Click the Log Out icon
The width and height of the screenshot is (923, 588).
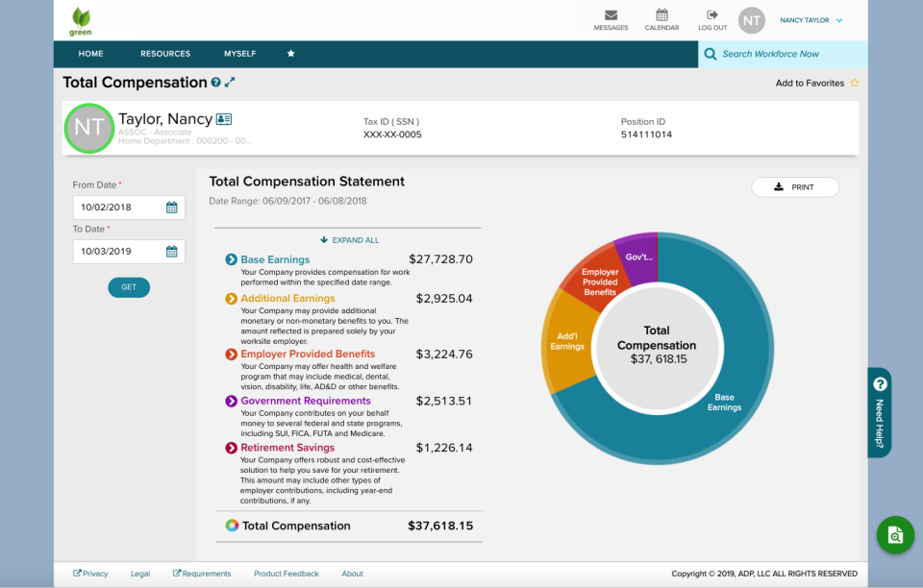(712, 14)
